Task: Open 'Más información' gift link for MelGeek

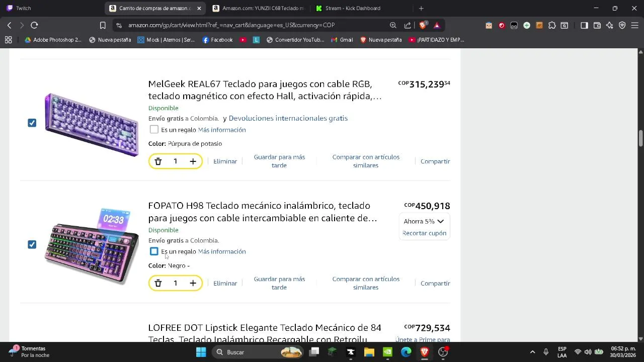Action: pos(222,130)
